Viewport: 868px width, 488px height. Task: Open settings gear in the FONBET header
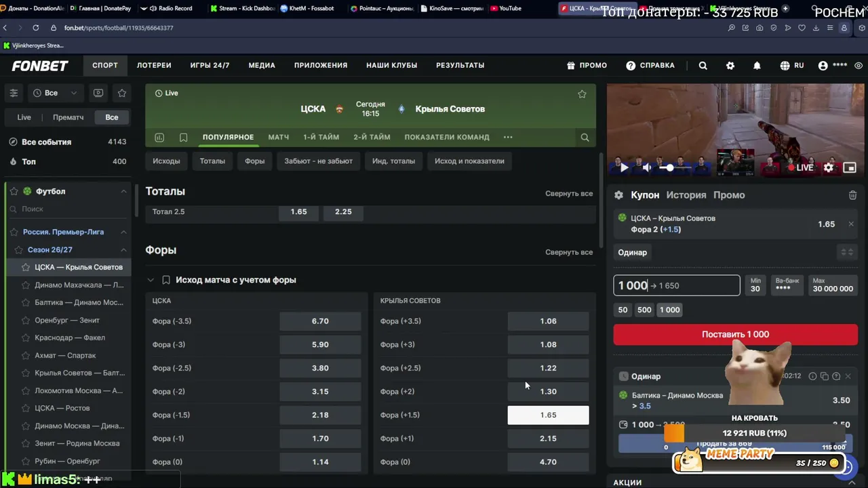click(730, 66)
